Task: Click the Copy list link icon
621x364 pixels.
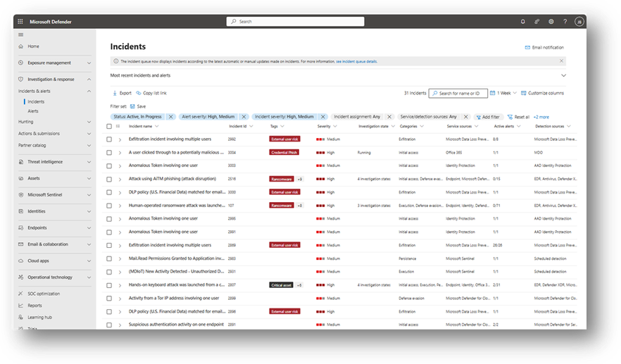Action: tap(139, 93)
